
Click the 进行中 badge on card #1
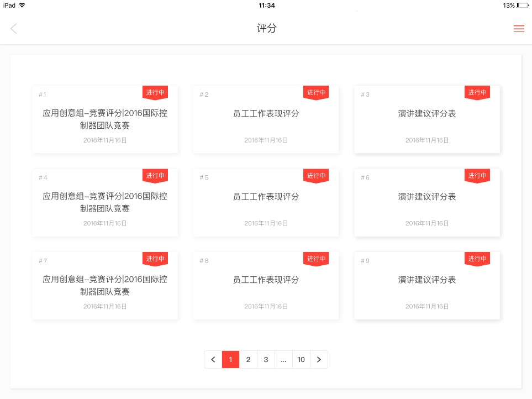pos(155,92)
